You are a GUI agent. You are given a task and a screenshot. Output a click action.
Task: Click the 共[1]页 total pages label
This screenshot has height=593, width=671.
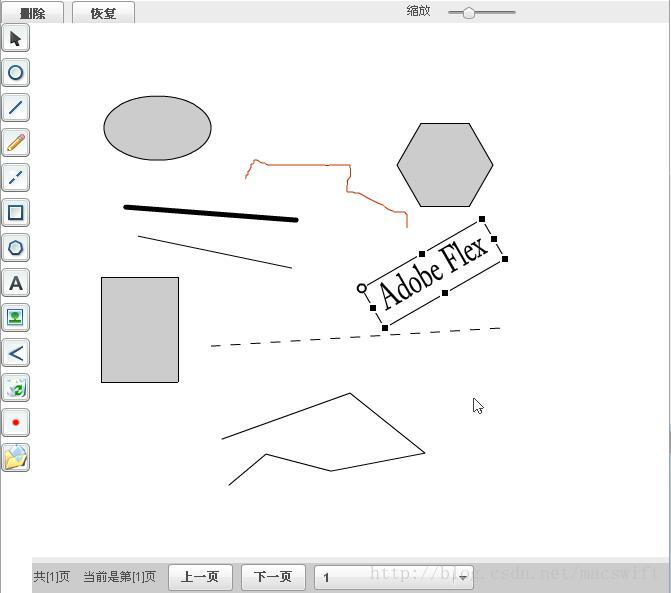pyautogui.click(x=51, y=577)
